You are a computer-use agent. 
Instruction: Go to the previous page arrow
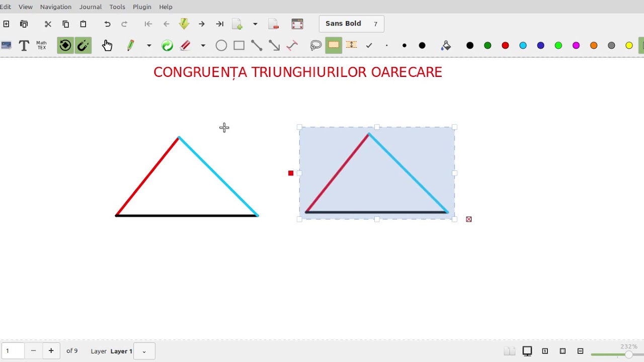coord(166,24)
